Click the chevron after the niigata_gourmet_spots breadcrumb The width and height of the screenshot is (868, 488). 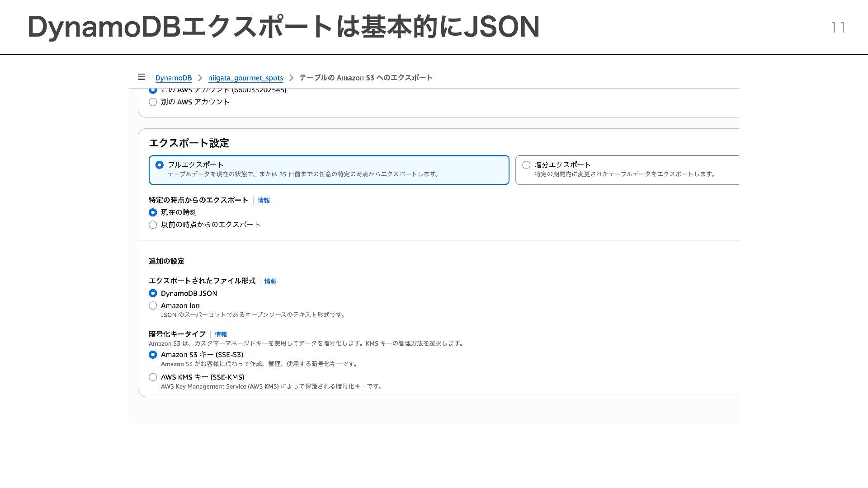(291, 78)
